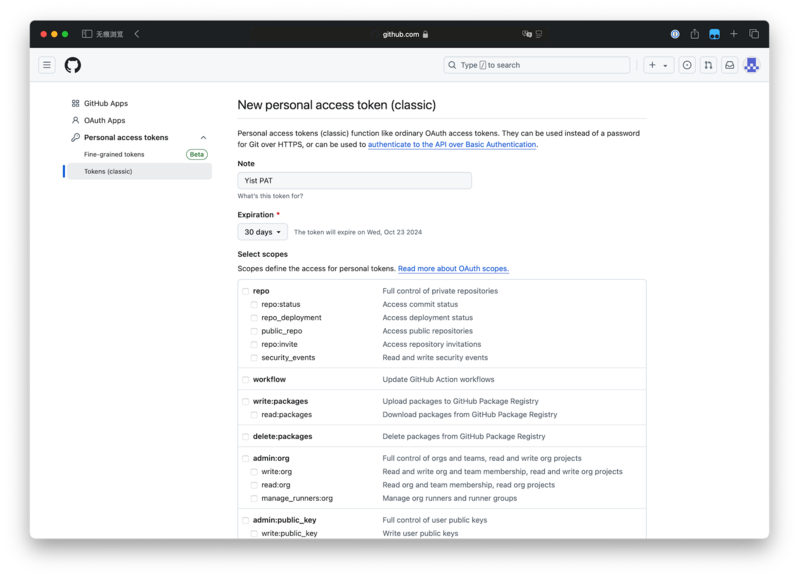This screenshot has width=799, height=578.
Task: Open the plus create-new dropdown
Action: [657, 65]
